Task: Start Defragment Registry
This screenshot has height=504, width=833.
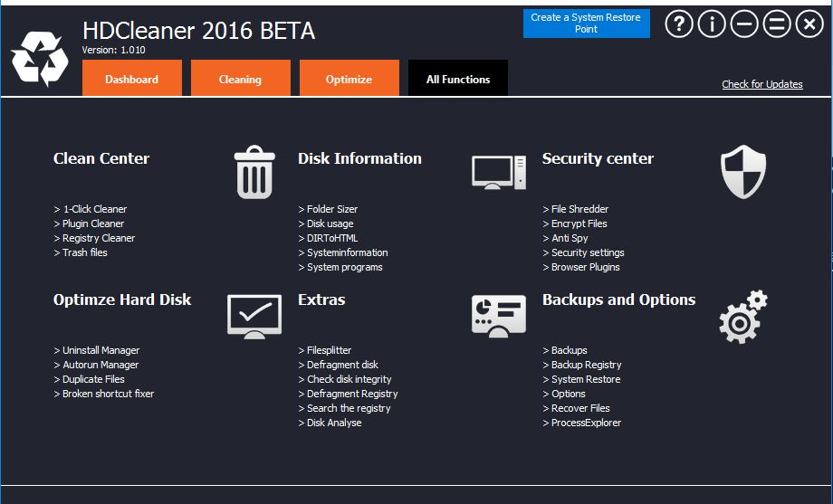Action: [348, 394]
